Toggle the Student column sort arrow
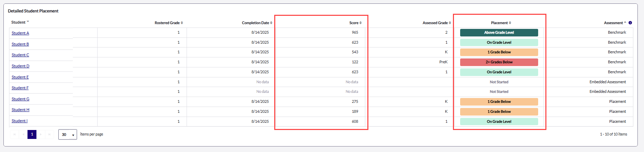Image resolution: width=644 pixels, height=152 pixels. tap(28, 22)
